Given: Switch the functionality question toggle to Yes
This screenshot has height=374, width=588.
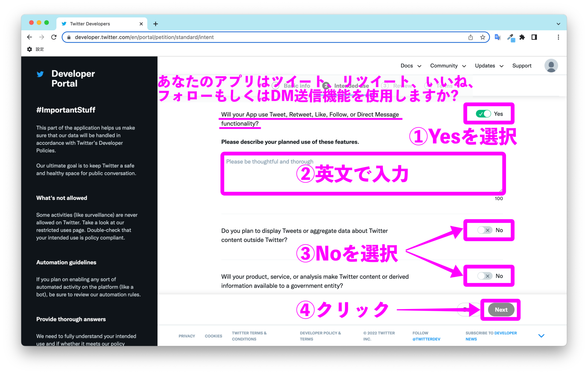Looking at the screenshot, I should click(x=483, y=113).
